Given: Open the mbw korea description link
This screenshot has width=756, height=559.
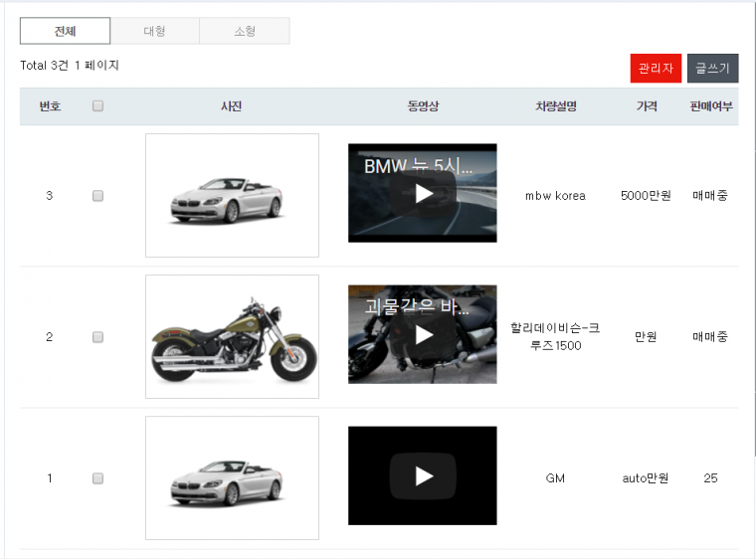Looking at the screenshot, I should [x=555, y=196].
